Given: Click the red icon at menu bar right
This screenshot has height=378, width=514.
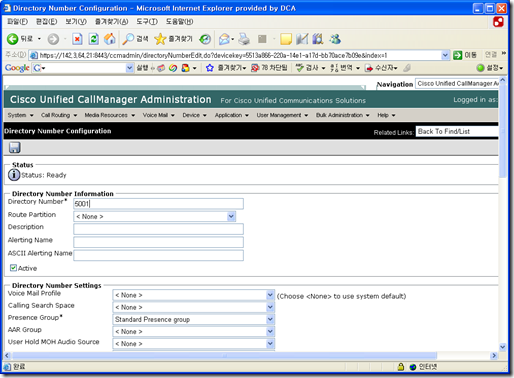Looking at the screenshot, I should click(498, 22).
